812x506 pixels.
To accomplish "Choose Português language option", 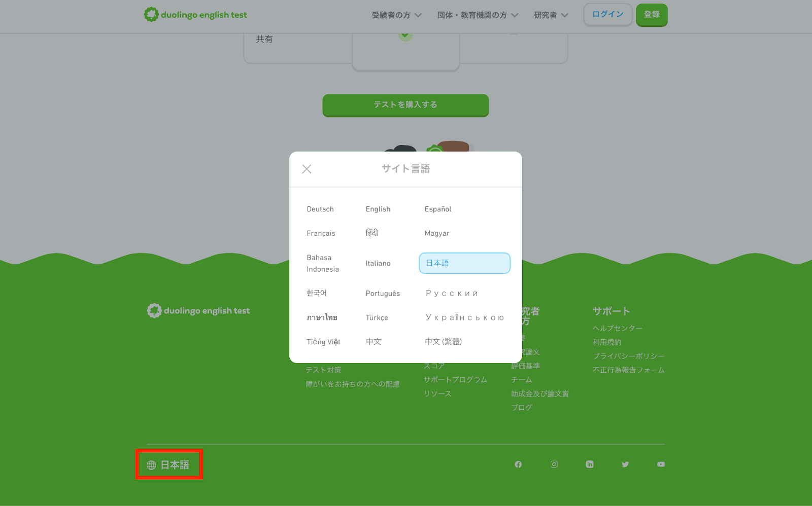I will (383, 293).
